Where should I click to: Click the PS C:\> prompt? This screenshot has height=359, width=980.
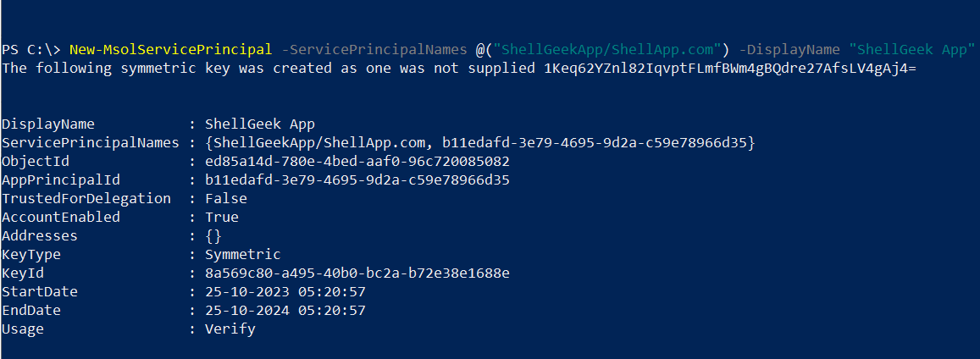[31, 49]
